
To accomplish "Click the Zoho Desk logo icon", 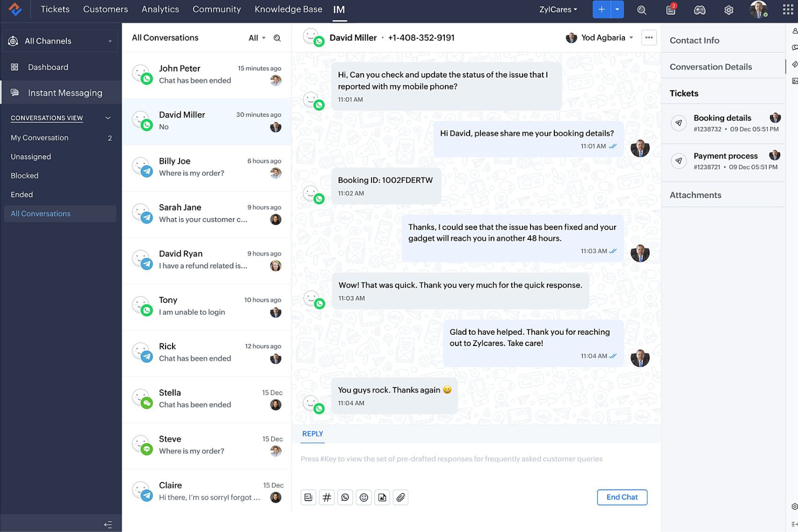I will (15, 9).
